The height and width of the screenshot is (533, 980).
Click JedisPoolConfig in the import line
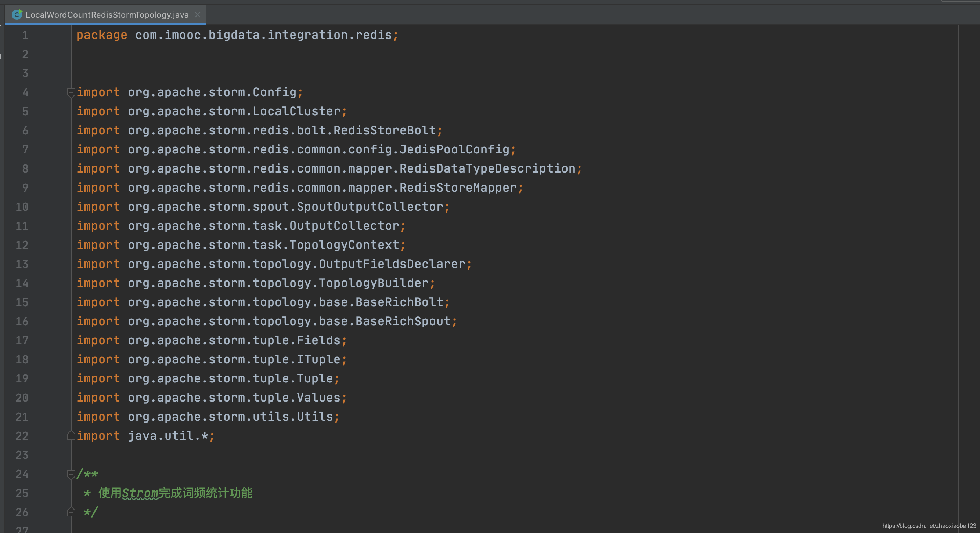454,150
